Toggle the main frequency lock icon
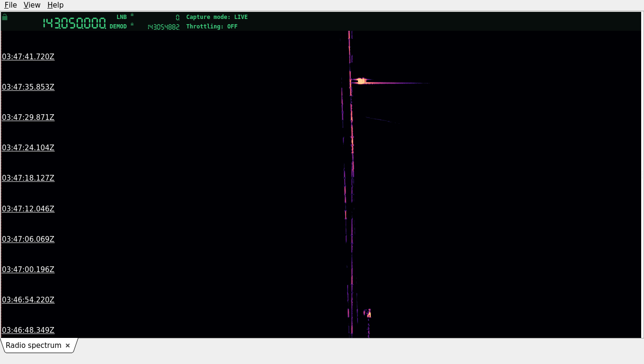Screen dimensions: 644x364 [5, 17]
